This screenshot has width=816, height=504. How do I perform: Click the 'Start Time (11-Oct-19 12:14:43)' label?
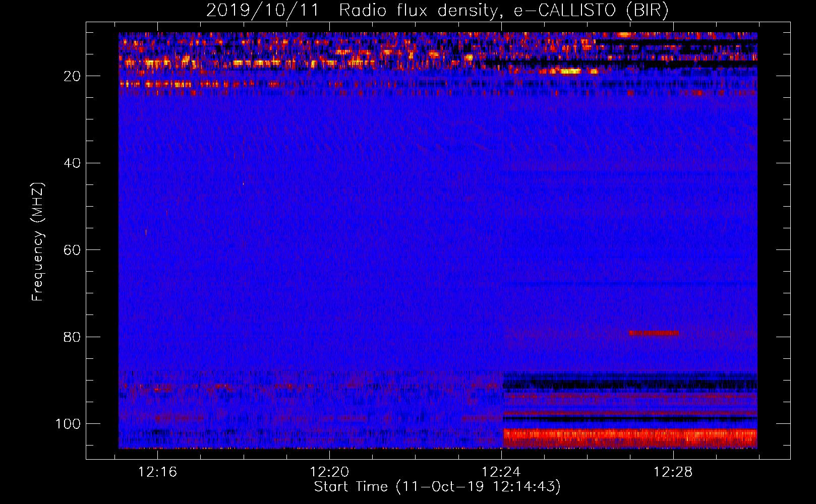pos(437,487)
